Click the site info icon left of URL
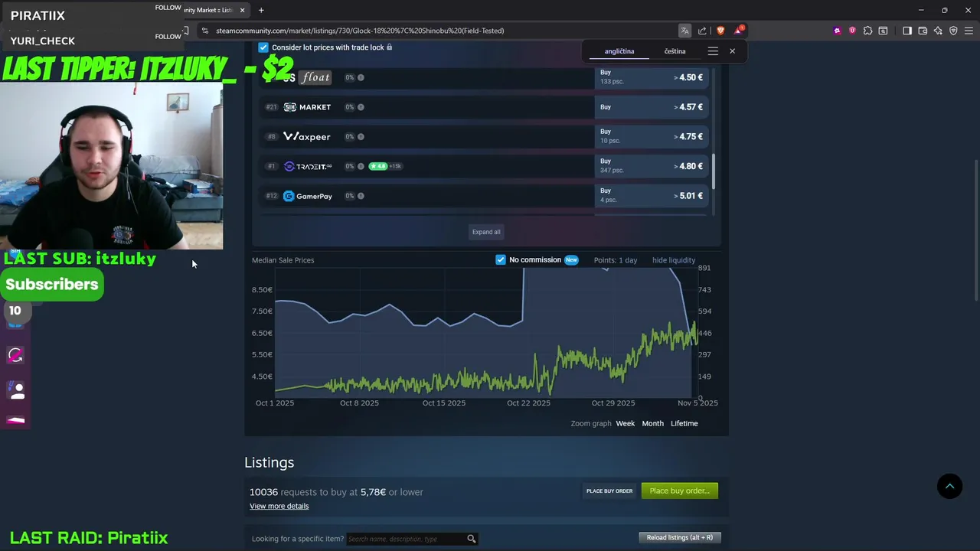Viewport: 980px width, 551px height. [204, 31]
